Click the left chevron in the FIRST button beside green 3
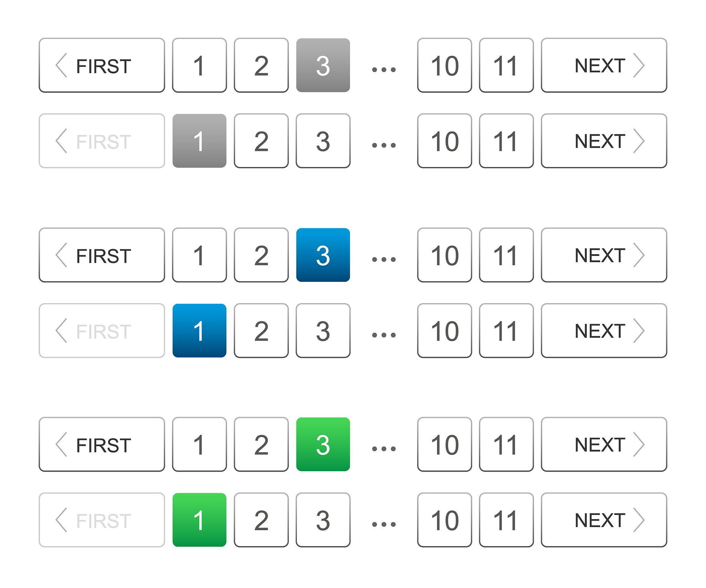This screenshot has height=588, width=706. 61,445
